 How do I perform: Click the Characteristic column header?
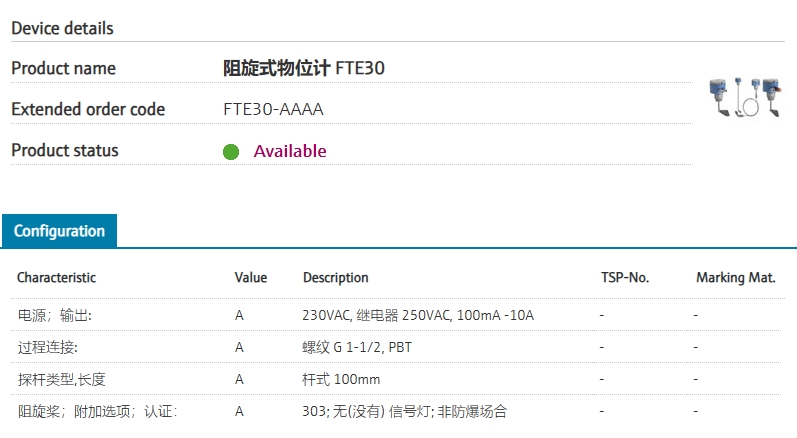(56, 277)
